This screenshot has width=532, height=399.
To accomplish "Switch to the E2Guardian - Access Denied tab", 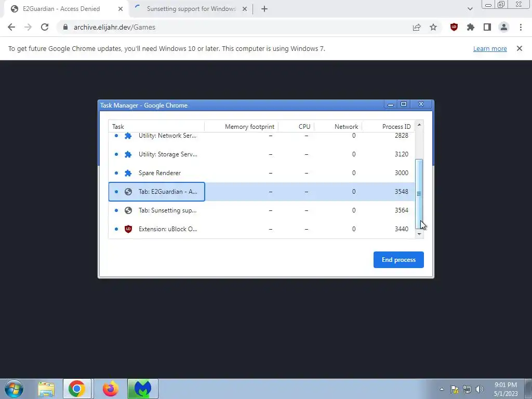I will point(66,9).
